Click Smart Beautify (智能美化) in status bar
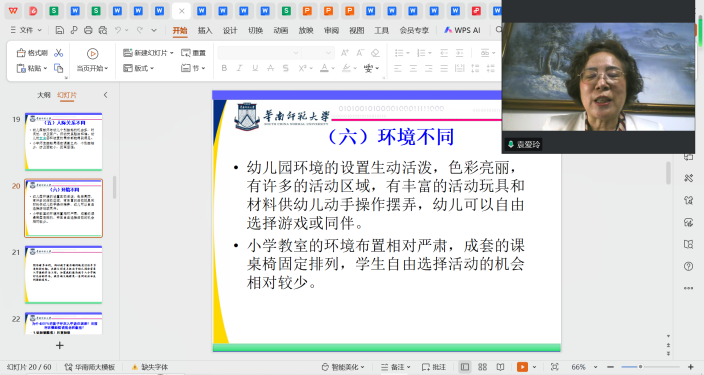Image resolution: width=704 pixels, height=375 pixels. [x=343, y=367]
